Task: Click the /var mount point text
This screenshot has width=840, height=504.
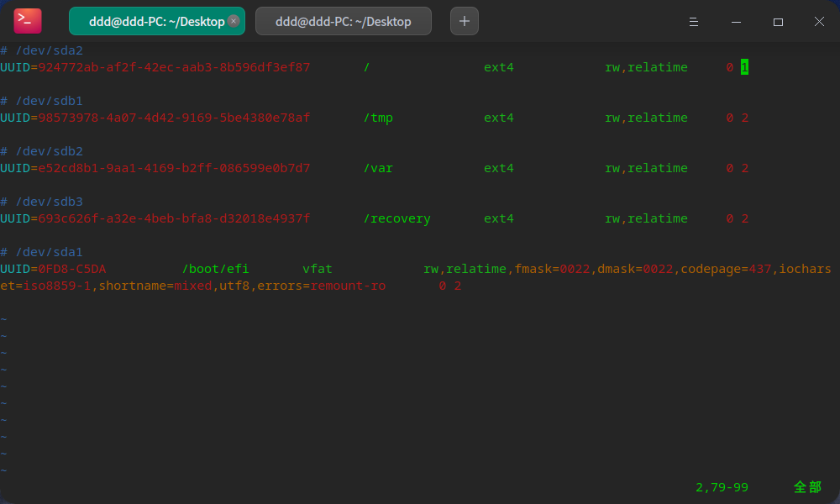Action: [378, 168]
